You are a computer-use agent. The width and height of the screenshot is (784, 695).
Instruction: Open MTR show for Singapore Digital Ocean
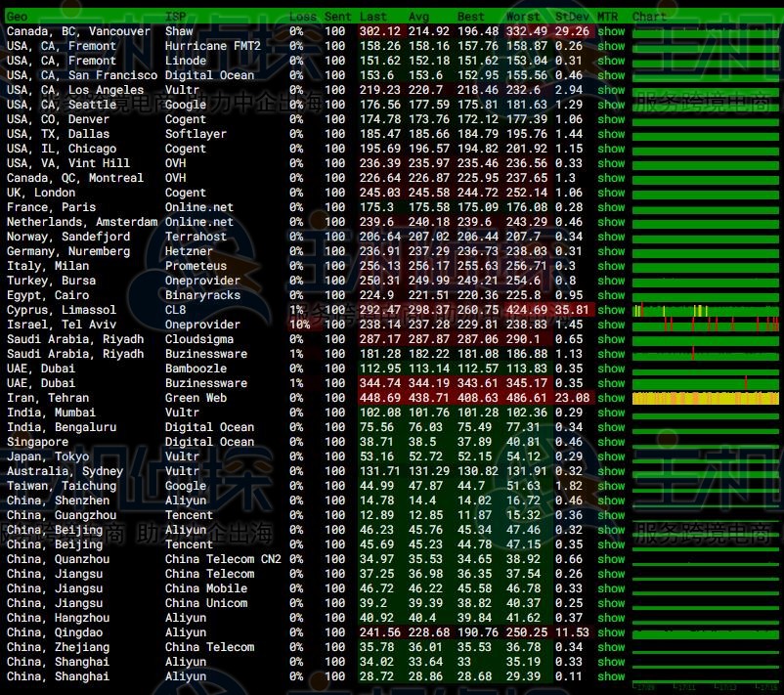point(611,442)
